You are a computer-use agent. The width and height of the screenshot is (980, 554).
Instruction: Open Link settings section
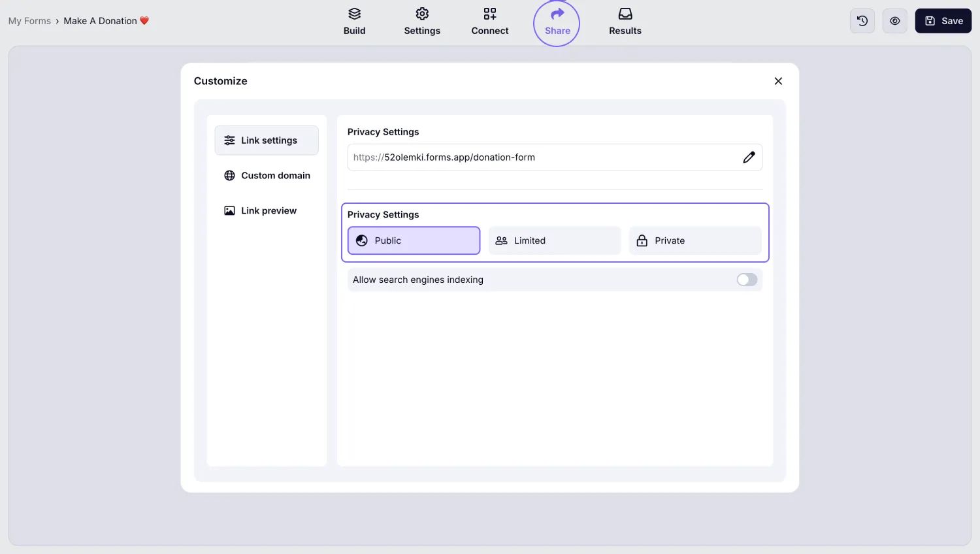tap(267, 140)
